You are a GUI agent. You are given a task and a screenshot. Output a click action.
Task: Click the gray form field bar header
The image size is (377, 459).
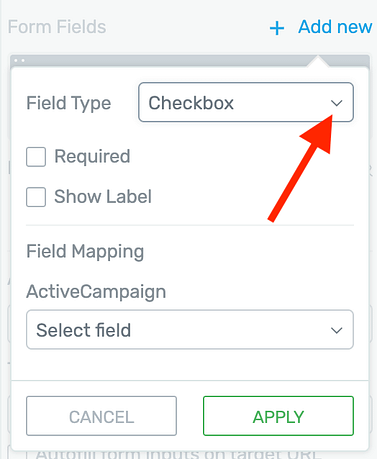click(190, 60)
